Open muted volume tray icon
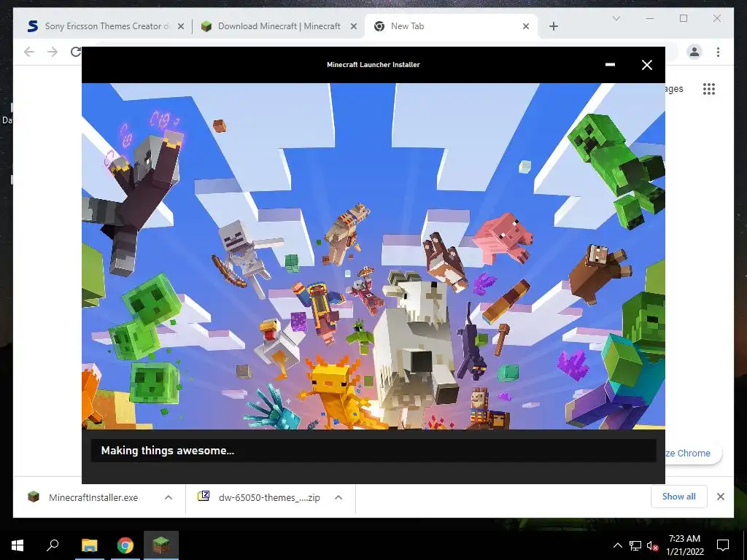Viewport: 747px width, 560px height. pos(652,545)
